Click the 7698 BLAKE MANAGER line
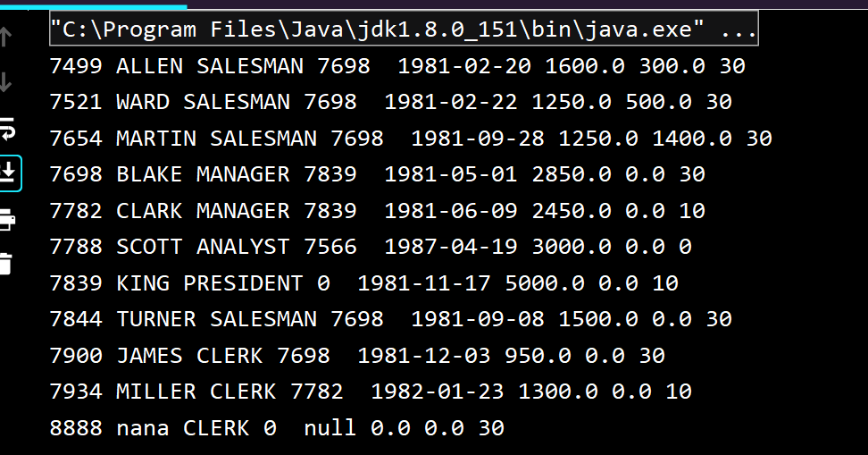Screen dimensions: 868x455 [x=378, y=174]
